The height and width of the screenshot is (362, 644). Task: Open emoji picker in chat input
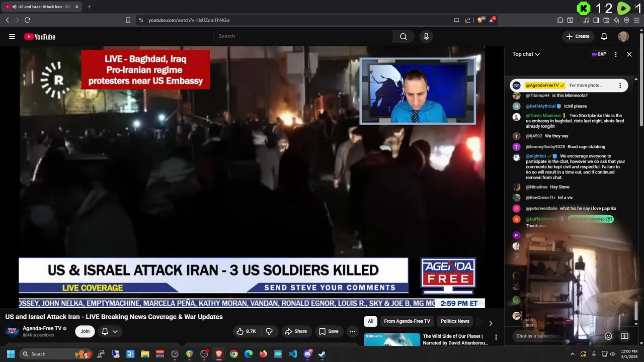click(608, 336)
